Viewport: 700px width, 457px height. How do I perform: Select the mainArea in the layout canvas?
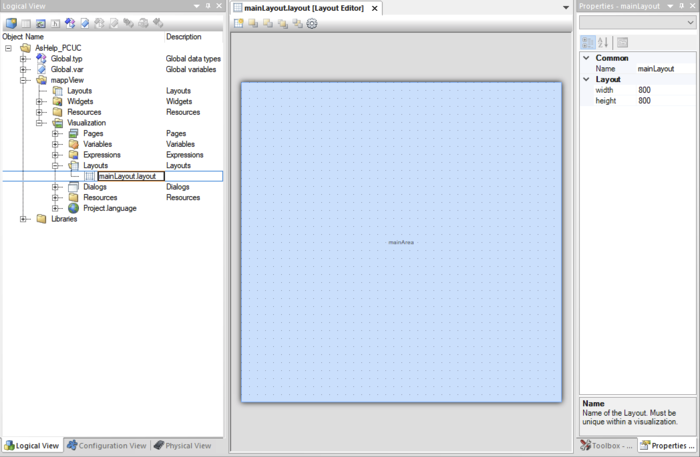coord(401,242)
